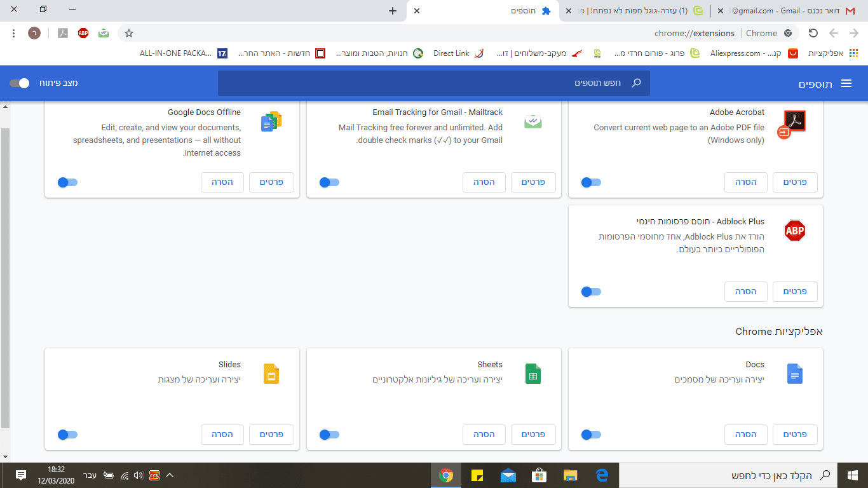This screenshot has width=868, height=488.
Task: Open Sticky Notes from the taskbar
Action: (477, 475)
